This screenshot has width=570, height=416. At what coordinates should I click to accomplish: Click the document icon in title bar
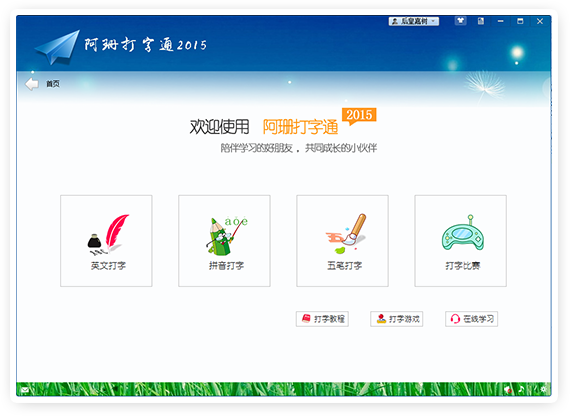pos(481,21)
